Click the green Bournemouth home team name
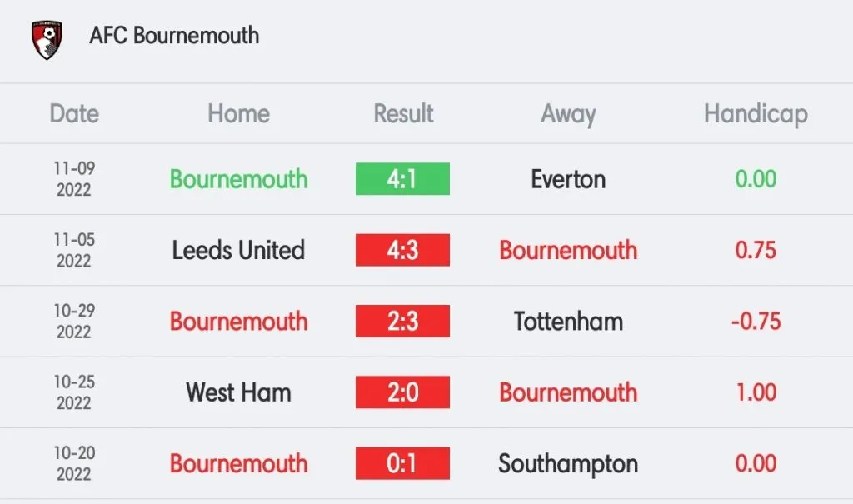This screenshot has height=504, width=853. tap(238, 179)
